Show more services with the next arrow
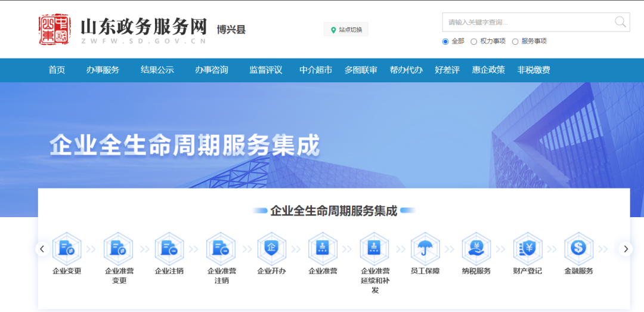Viewport: 644px width, 312px height. coord(626,249)
